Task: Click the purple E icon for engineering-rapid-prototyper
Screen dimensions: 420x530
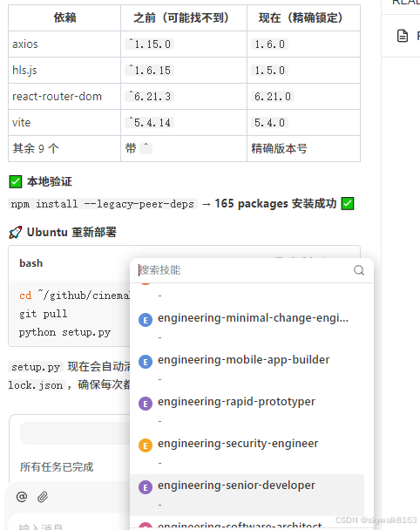Action: (x=146, y=404)
